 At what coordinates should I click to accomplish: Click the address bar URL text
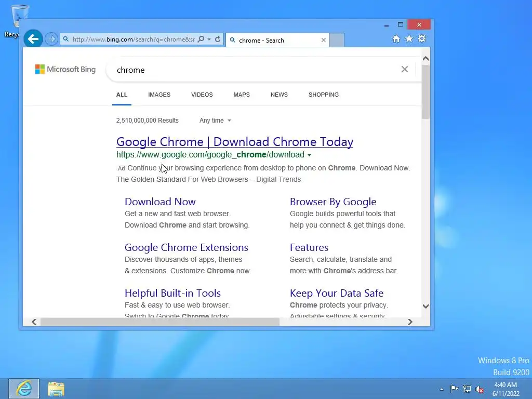(x=134, y=39)
